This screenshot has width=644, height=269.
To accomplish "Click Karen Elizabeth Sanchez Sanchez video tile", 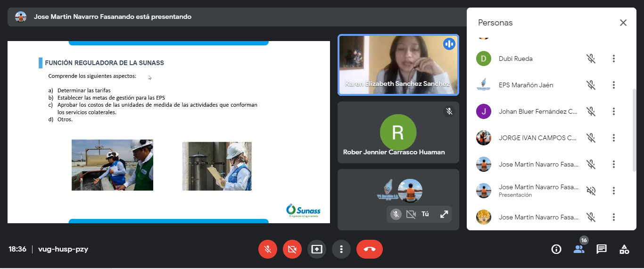I will [398, 65].
